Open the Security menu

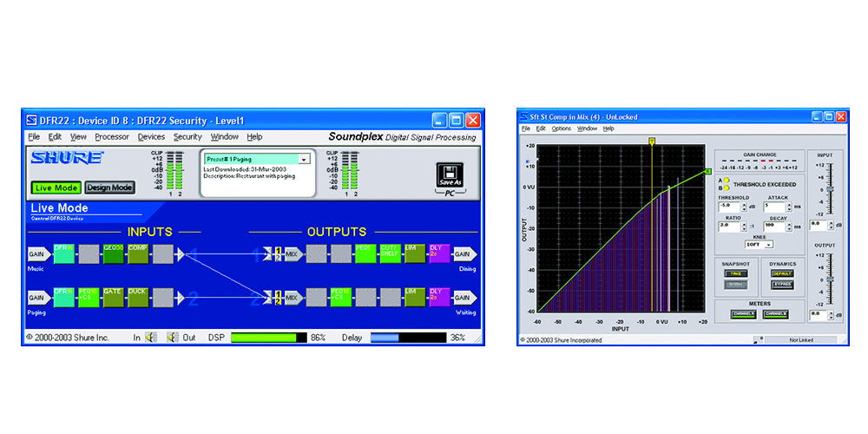[187, 137]
